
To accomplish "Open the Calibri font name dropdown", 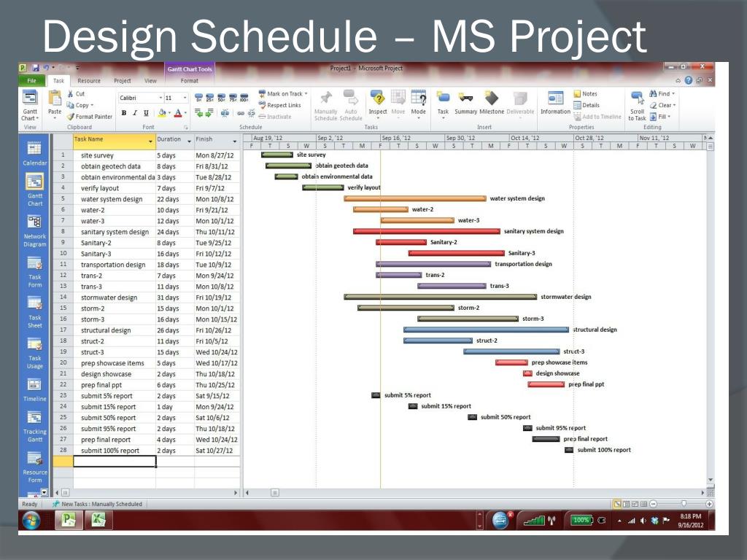I will 160,98.
